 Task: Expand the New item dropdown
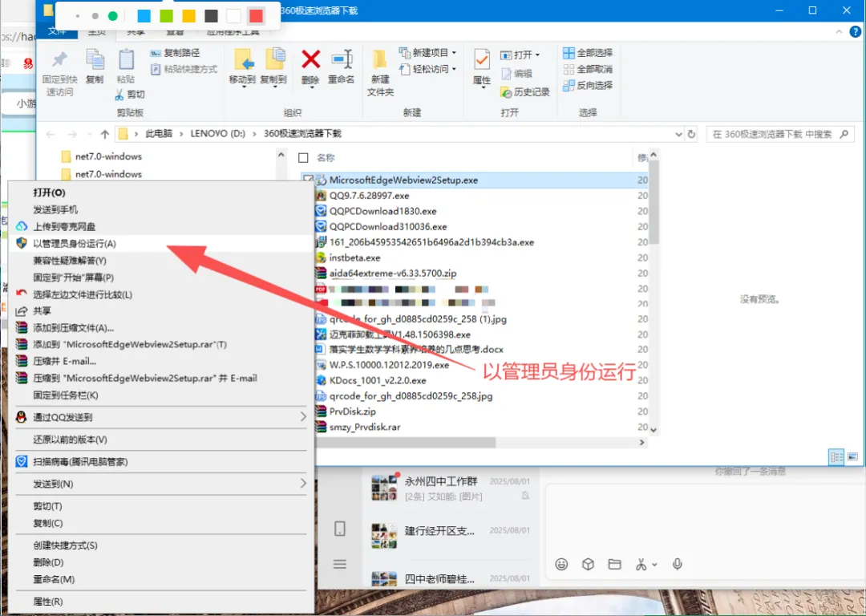454,53
